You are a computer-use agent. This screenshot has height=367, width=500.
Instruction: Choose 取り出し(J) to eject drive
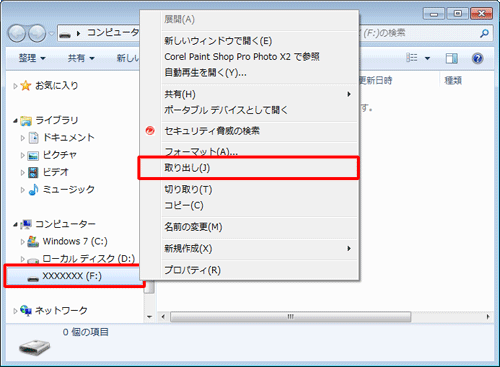(249, 168)
